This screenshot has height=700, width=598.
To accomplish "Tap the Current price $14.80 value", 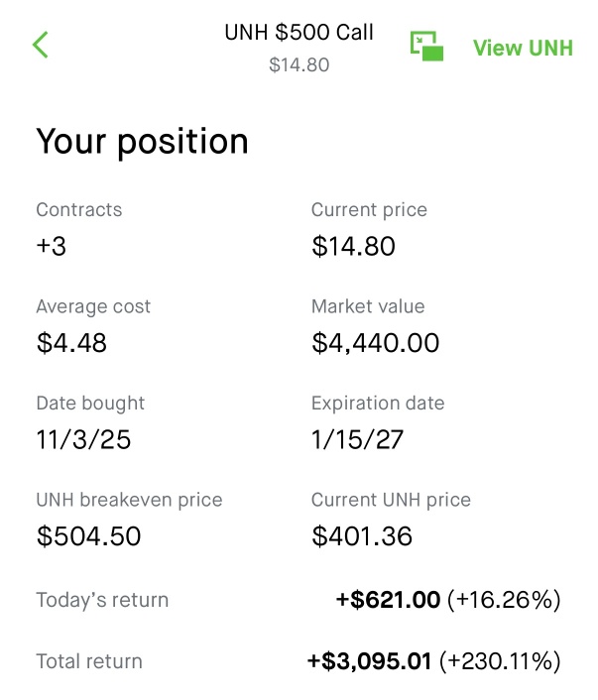I will pyautogui.click(x=353, y=247).
